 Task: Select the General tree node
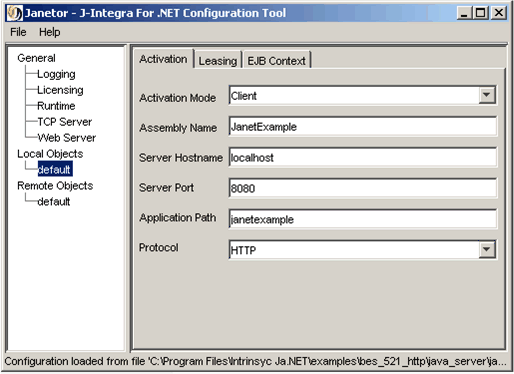tap(36, 58)
